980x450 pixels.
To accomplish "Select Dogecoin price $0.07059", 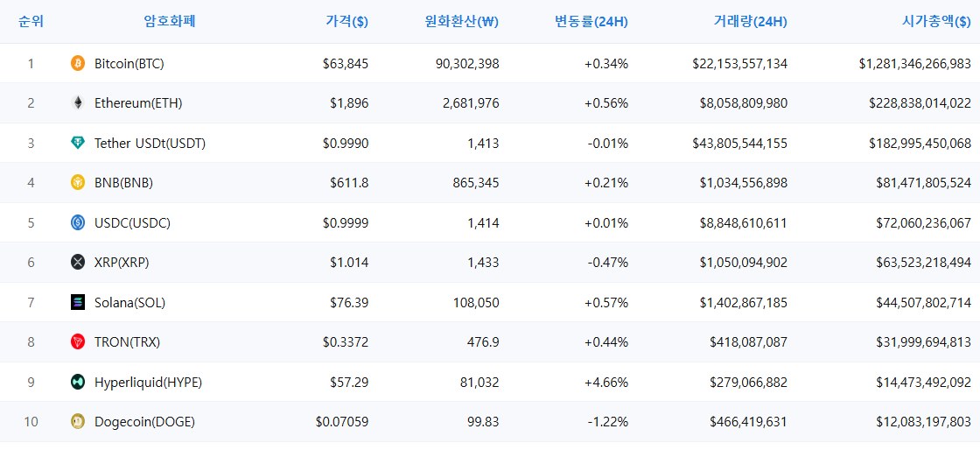I will click(342, 422).
